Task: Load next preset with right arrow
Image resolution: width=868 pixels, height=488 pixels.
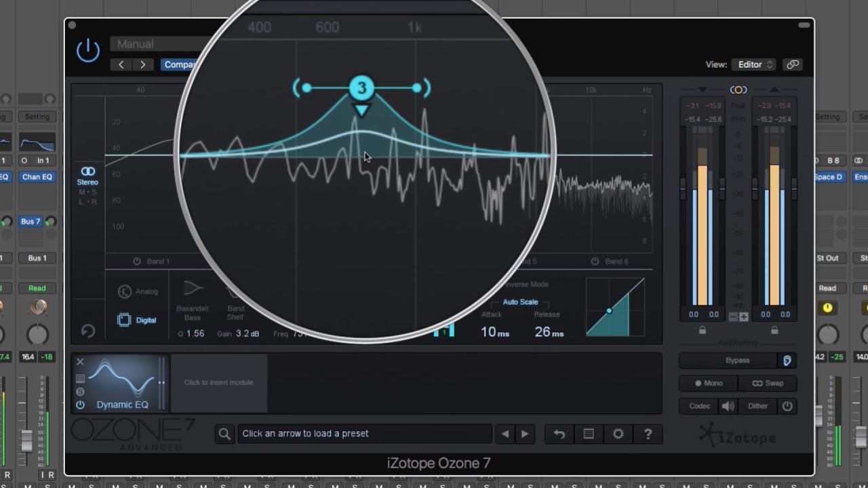Action: point(525,434)
